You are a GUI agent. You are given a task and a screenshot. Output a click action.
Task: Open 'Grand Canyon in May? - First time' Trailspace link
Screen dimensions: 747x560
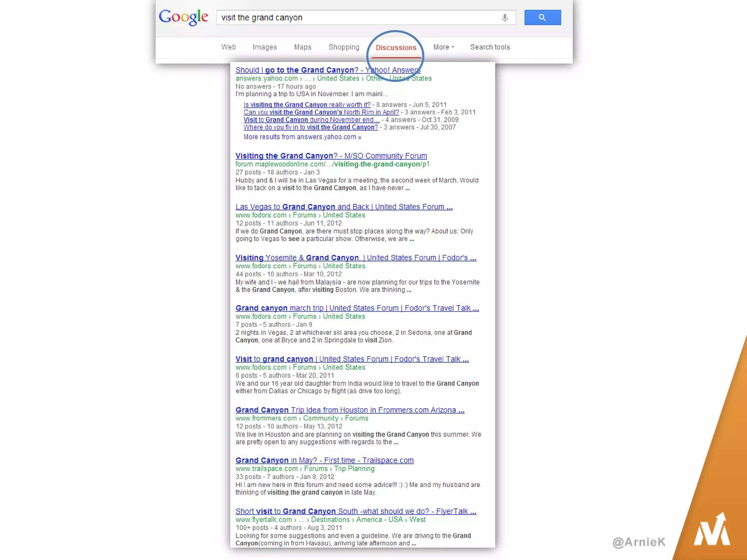[x=324, y=460]
